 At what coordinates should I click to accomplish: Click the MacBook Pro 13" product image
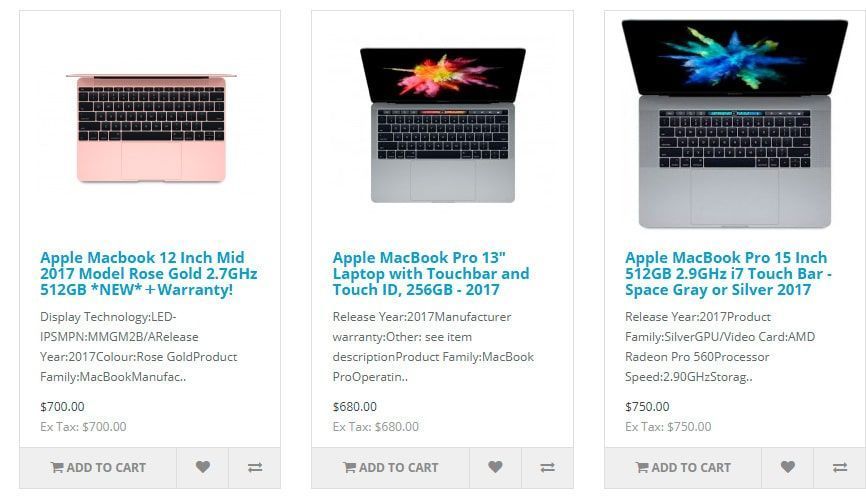click(x=443, y=125)
